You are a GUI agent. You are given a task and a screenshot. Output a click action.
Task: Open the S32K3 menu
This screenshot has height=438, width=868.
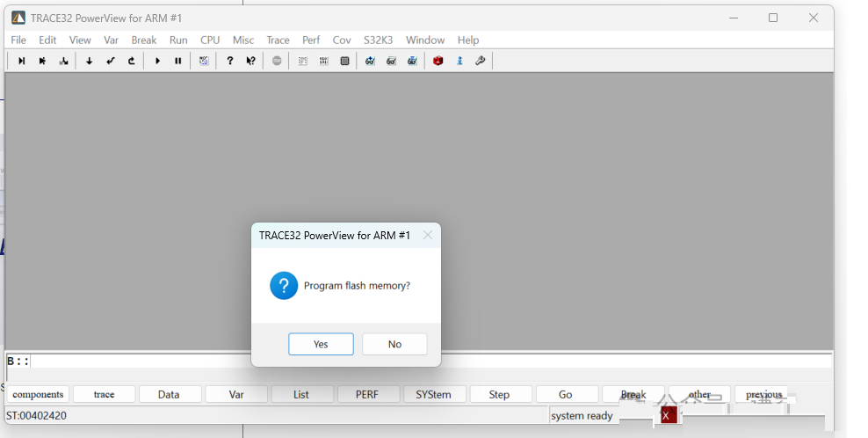(x=378, y=40)
